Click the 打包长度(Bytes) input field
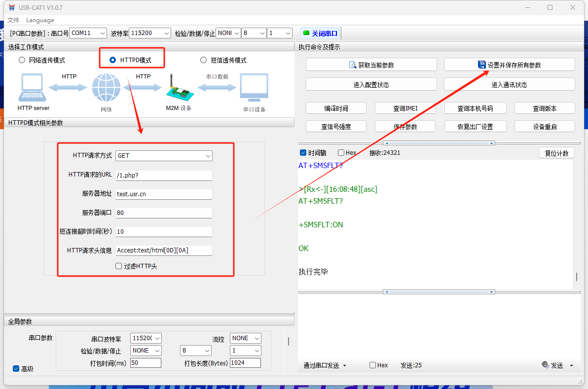This screenshot has width=588, height=389. pos(245,363)
